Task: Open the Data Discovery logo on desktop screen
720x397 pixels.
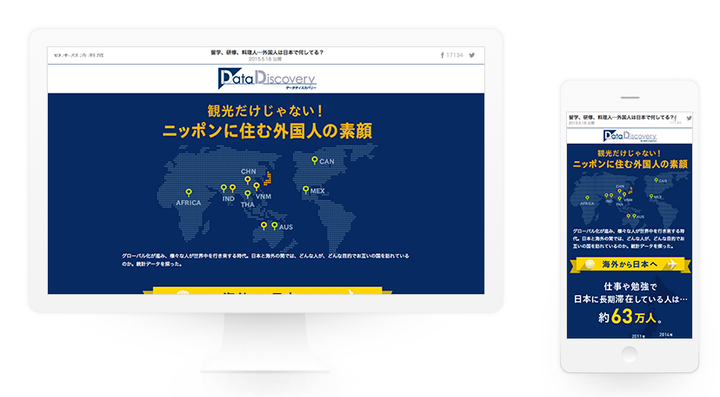Action: [267, 78]
